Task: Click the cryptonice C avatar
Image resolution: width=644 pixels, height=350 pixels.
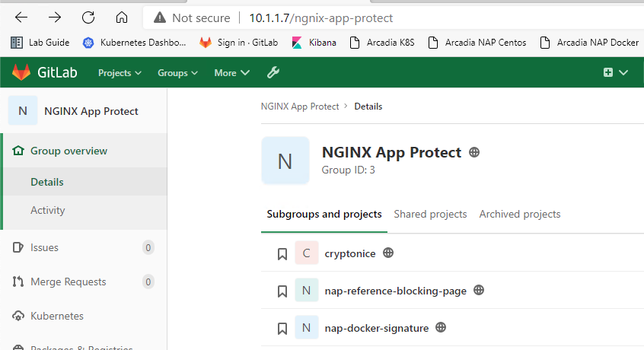Action: pos(306,253)
